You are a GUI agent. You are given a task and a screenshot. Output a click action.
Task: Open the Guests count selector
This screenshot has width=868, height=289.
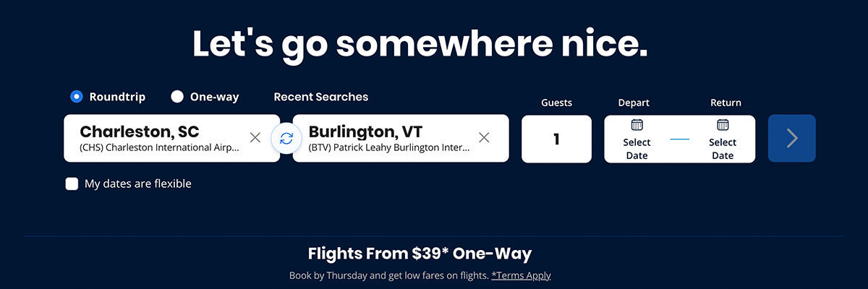[x=556, y=139]
